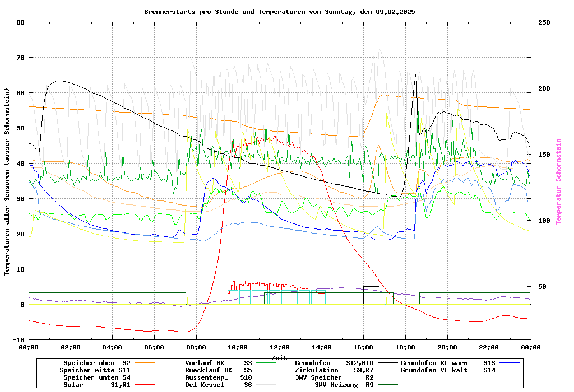Click the '3WV Speicher' legend label
This screenshot has width=574, height=392.
pos(318,377)
